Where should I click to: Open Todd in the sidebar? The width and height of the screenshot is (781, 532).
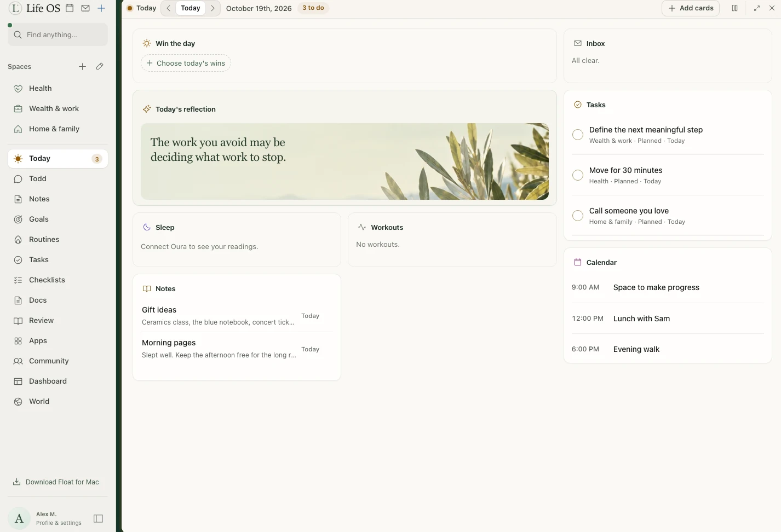click(x=58, y=178)
